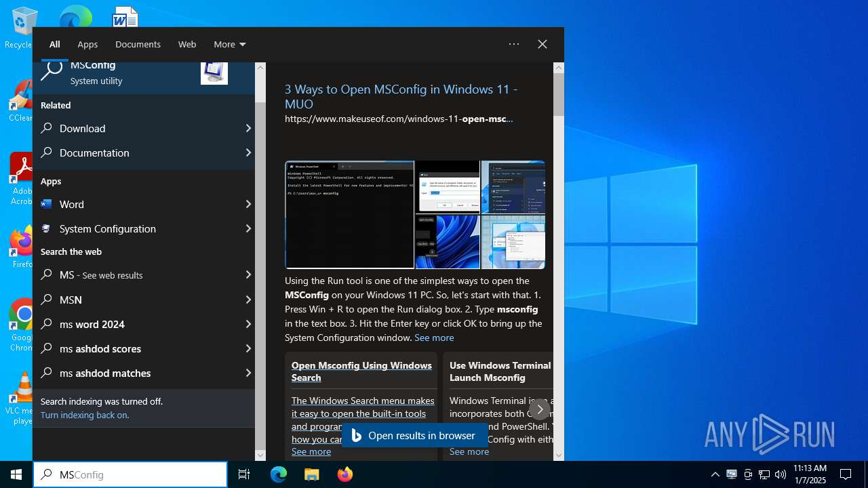
Task: Open the Word document desktop icon
Action: [x=125, y=18]
